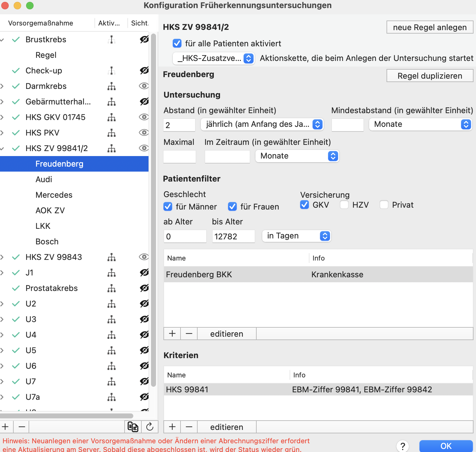
Task: Select the Mercedes rule entry
Action: coord(54,195)
